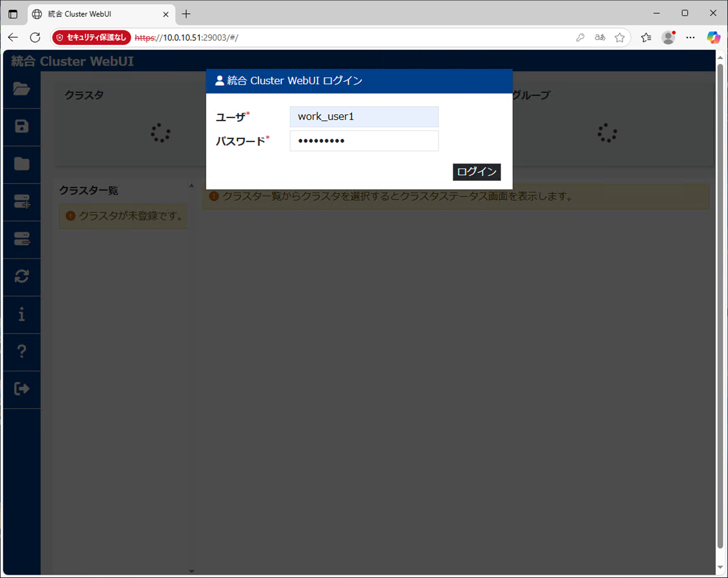Click the browser address bar URL
The image size is (728, 578).
click(x=187, y=38)
